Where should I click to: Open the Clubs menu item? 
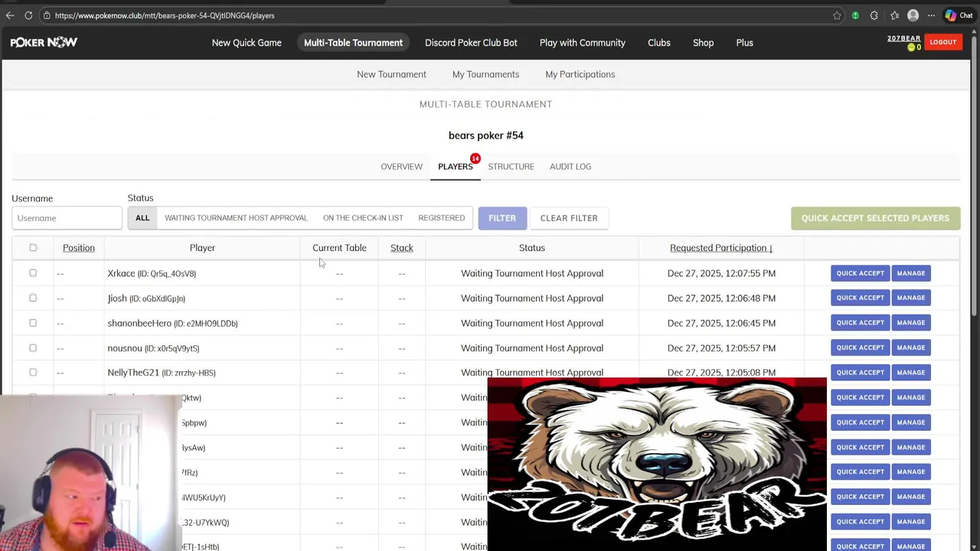(659, 43)
